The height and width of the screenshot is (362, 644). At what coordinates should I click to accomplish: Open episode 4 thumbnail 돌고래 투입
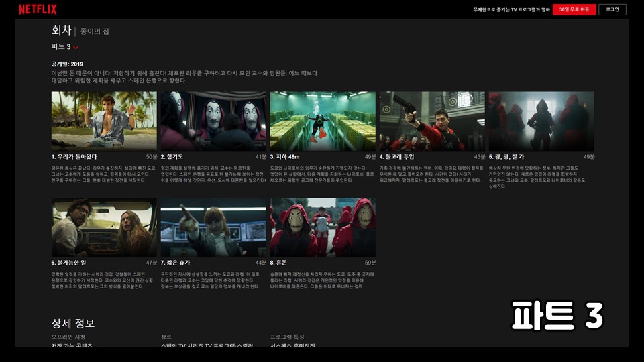click(432, 121)
